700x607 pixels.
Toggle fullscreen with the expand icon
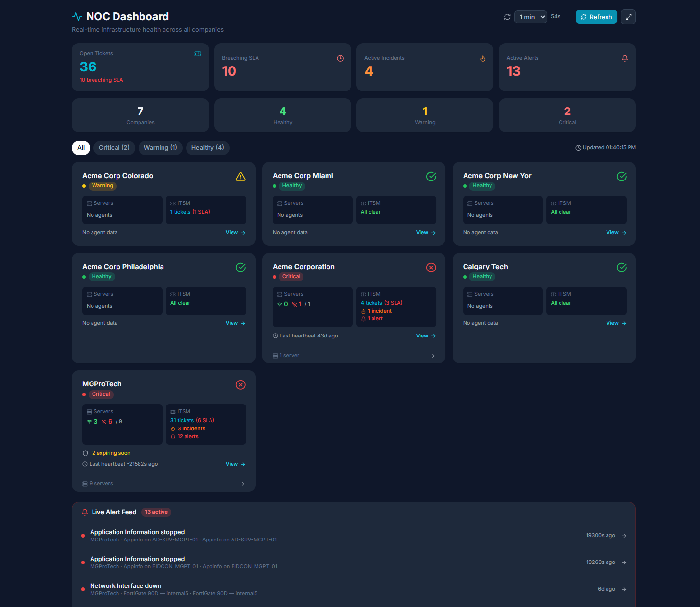(629, 17)
